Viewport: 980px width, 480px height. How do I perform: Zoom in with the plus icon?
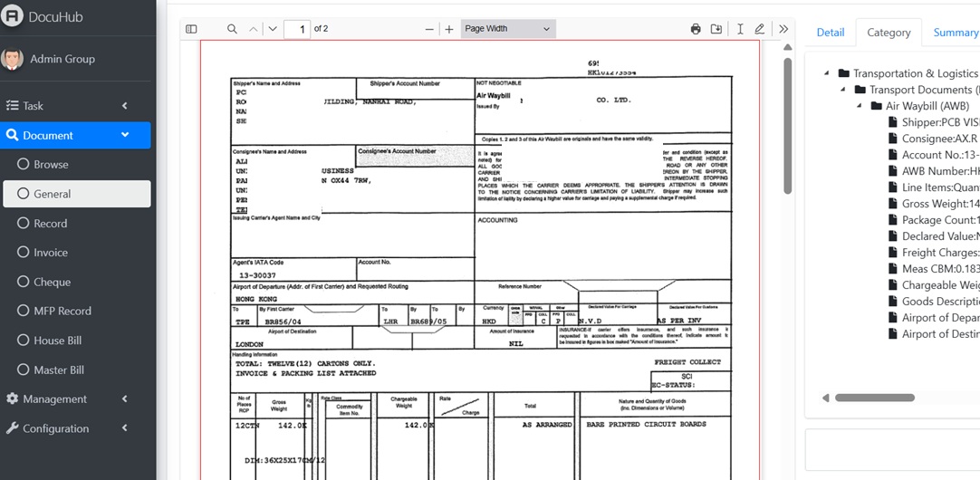(448, 29)
